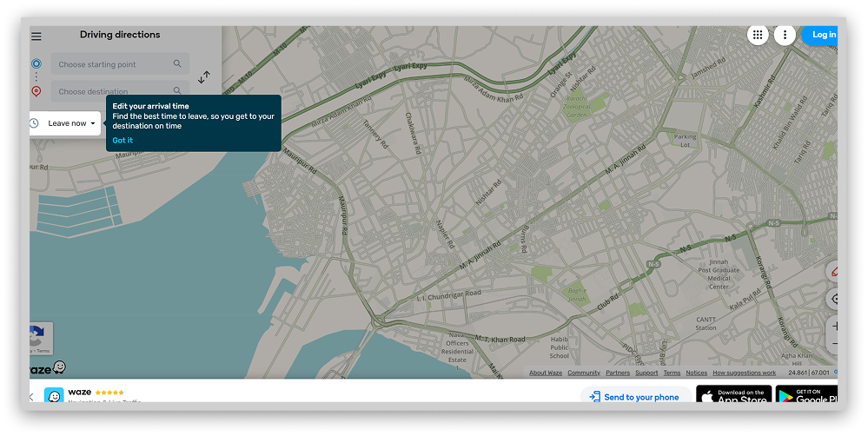Zoom in the map with plus button

click(834, 327)
